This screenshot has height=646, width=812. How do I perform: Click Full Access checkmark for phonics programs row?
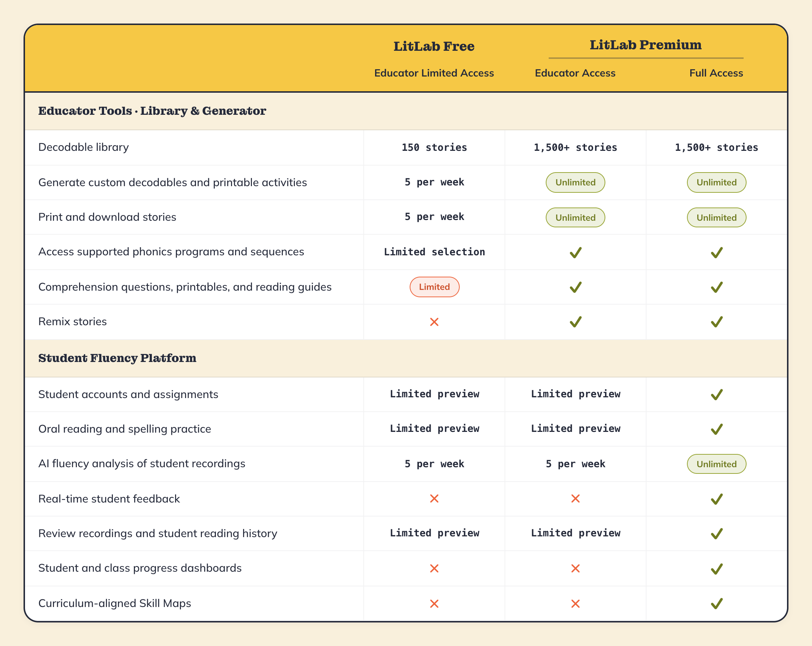pos(716,252)
